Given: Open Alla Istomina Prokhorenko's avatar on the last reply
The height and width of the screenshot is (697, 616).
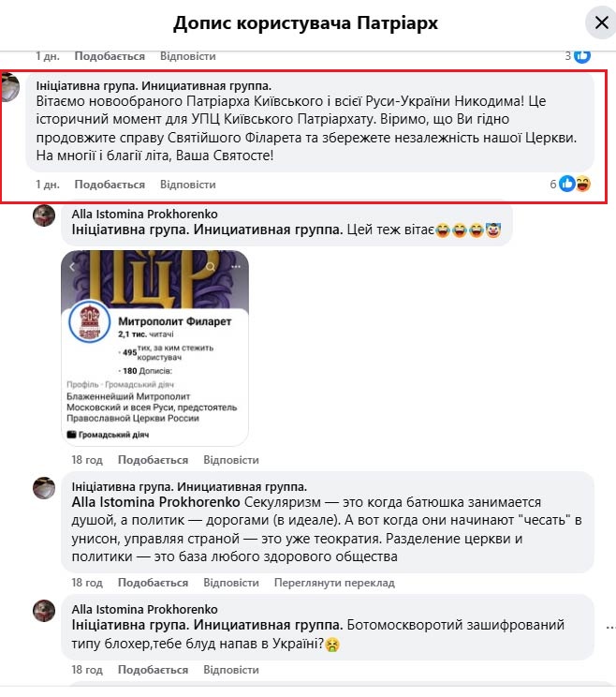Looking at the screenshot, I should pos(44,611).
